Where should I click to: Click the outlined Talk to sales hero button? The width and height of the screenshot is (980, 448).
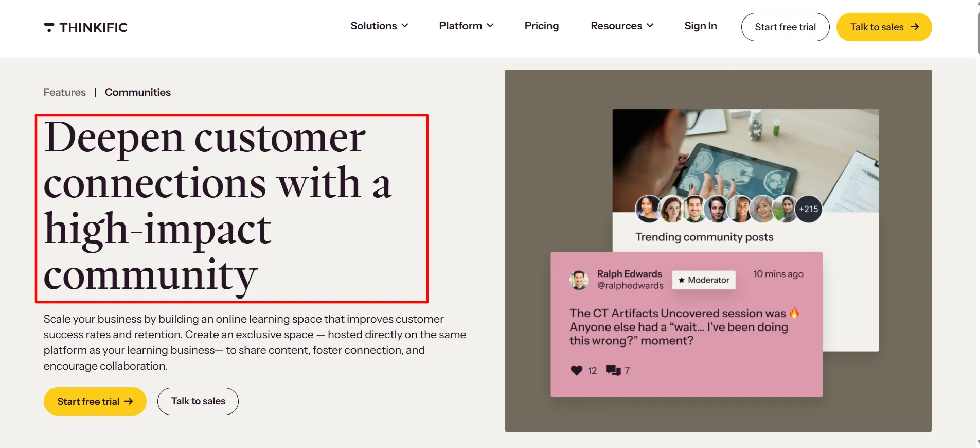pos(198,401)
